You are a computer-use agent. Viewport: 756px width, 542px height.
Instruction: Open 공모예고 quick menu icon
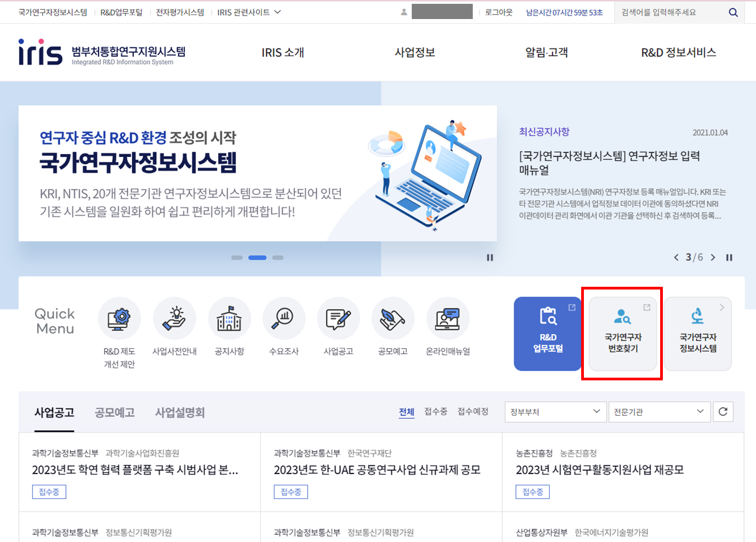point(393,318)
